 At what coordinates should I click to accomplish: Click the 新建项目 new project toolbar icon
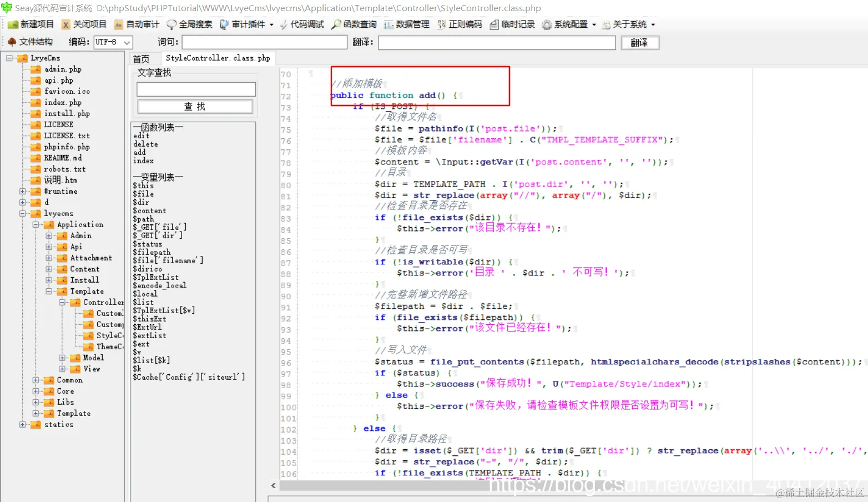pos(13,24)
